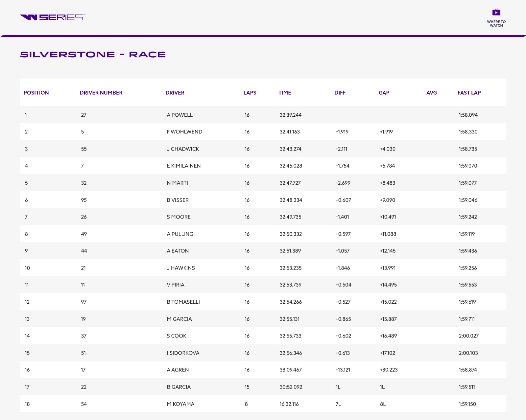Click position 10 in Hawkins row
This screenshot has height=420, width=526.
27,268
